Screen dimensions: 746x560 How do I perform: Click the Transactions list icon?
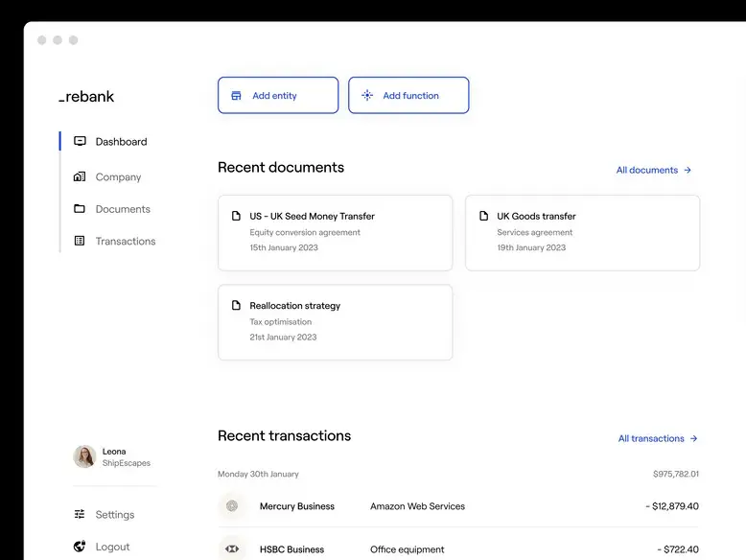(80, 241)
